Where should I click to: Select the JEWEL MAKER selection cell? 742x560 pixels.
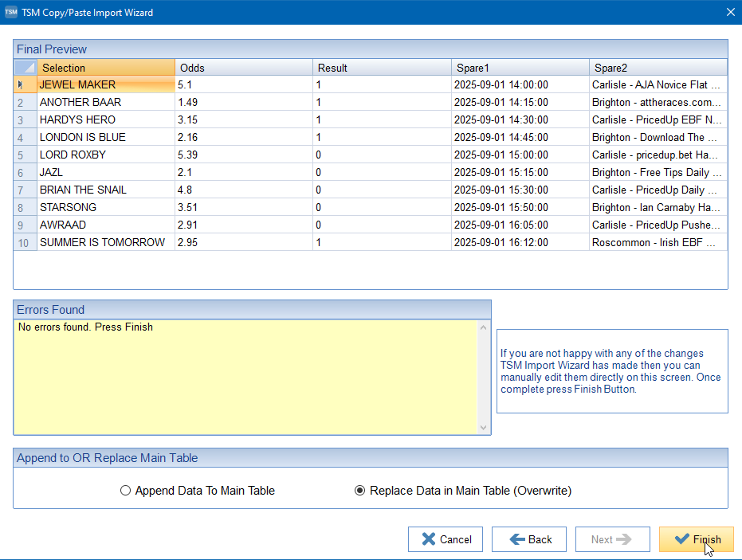click(x=106, y=85)
